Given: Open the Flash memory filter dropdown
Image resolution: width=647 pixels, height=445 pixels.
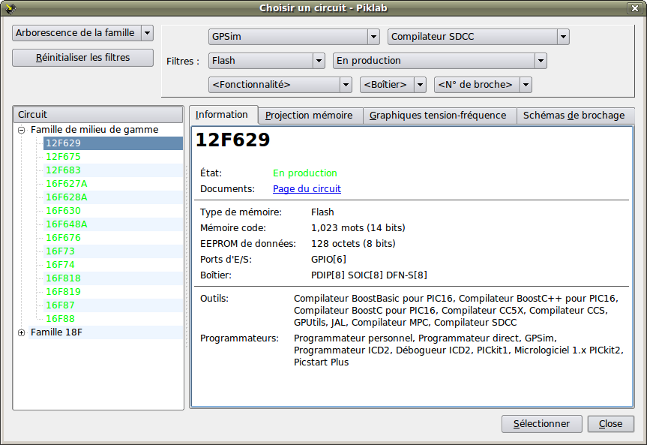Looking at the screenshot, I should 267,61.
